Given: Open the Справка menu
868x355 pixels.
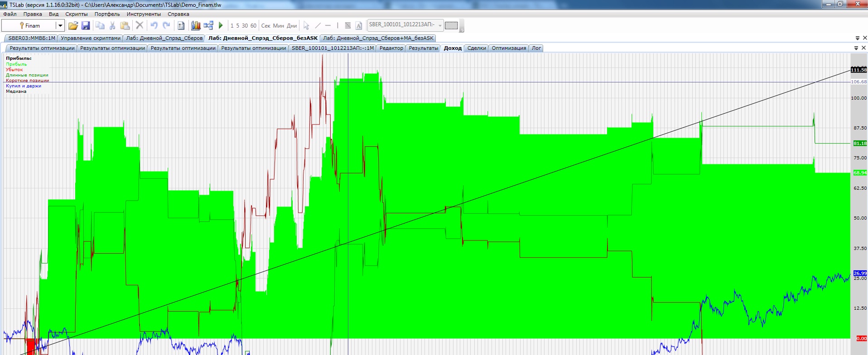Looking at the screenshot, I should [x=178, y=14].
